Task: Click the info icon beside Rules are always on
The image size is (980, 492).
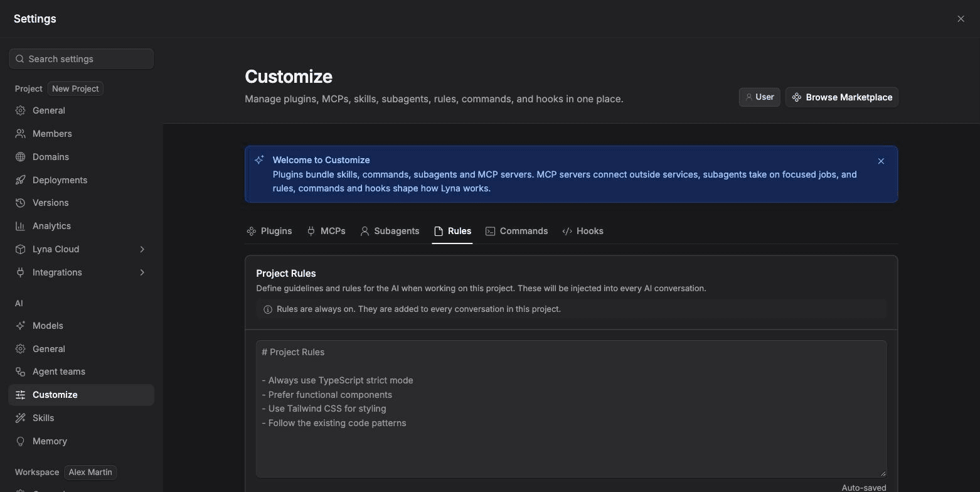Action: (268, 309)
